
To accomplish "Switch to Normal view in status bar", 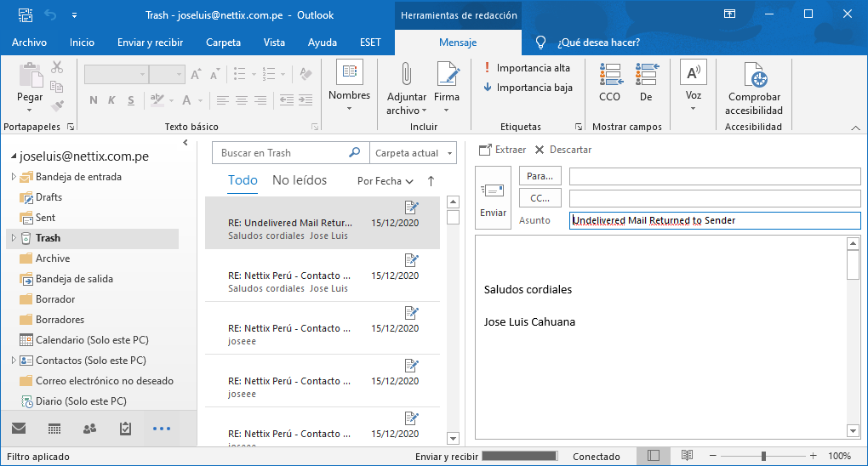I will pos(654,456).
